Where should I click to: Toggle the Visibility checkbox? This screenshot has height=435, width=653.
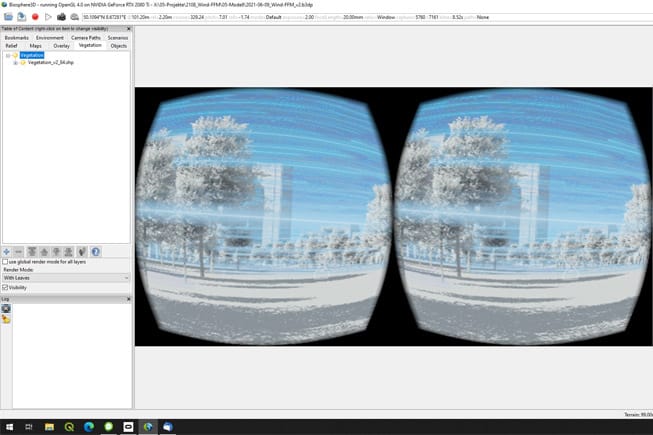pyautogui.click(x=6, y=287)
